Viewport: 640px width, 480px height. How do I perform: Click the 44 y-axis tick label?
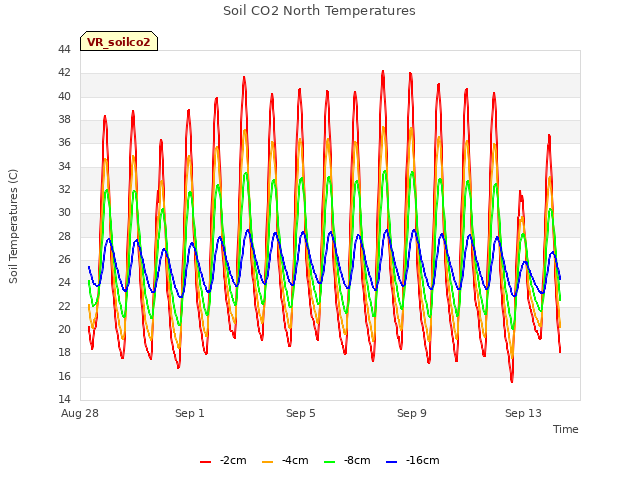pos(64,49)
